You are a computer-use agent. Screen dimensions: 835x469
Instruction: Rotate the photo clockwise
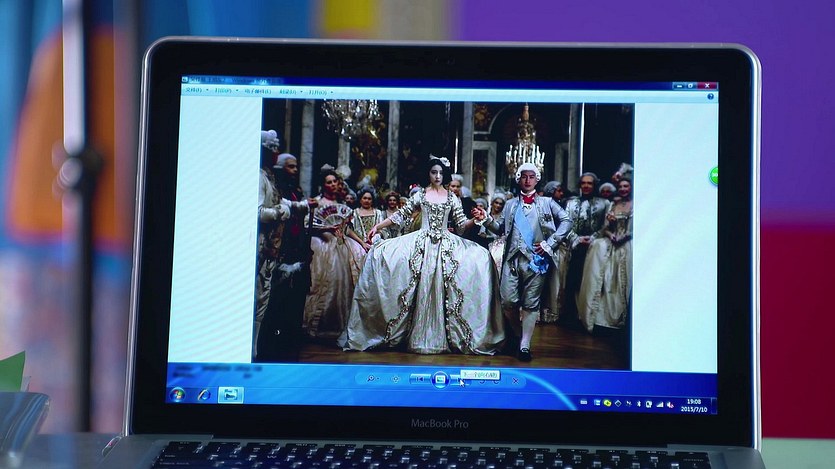[498, 379]
